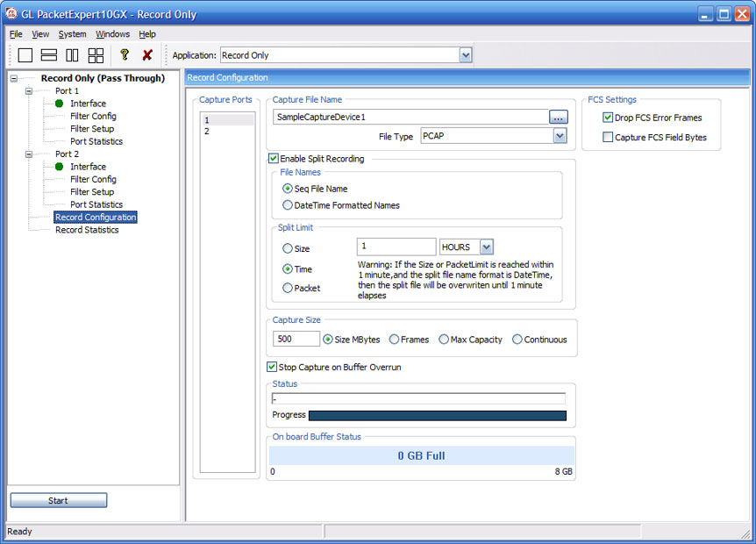This screenshot has height=544, width=756.
Task: Choose the horizontal split layout icon
Action: click(49, 55)
